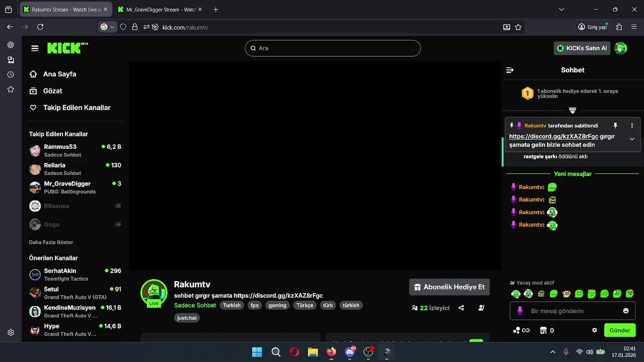
Task: Insert the red monkey-face emote
Action: (x=567, y=294)
